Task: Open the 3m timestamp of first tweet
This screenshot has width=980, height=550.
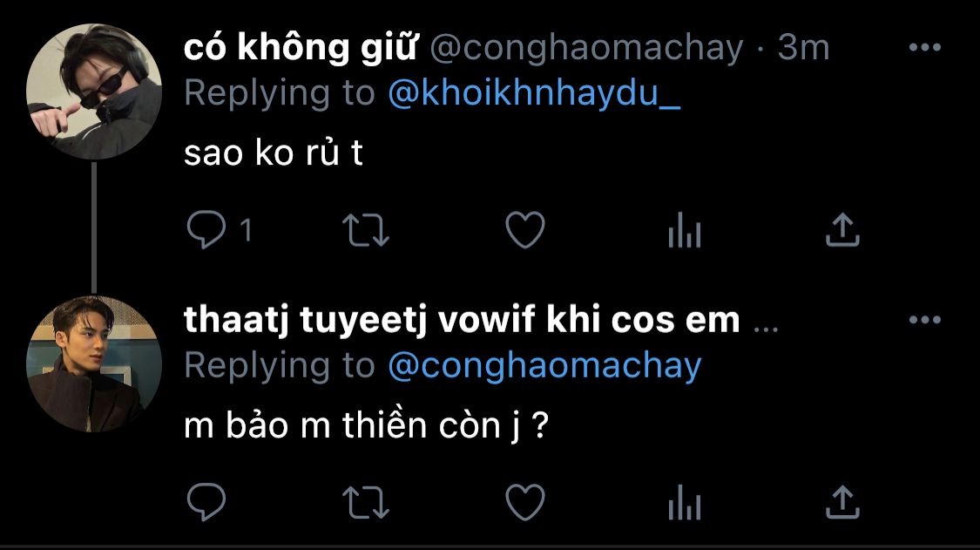Action: pyautogui.click(x=803, y=49)
